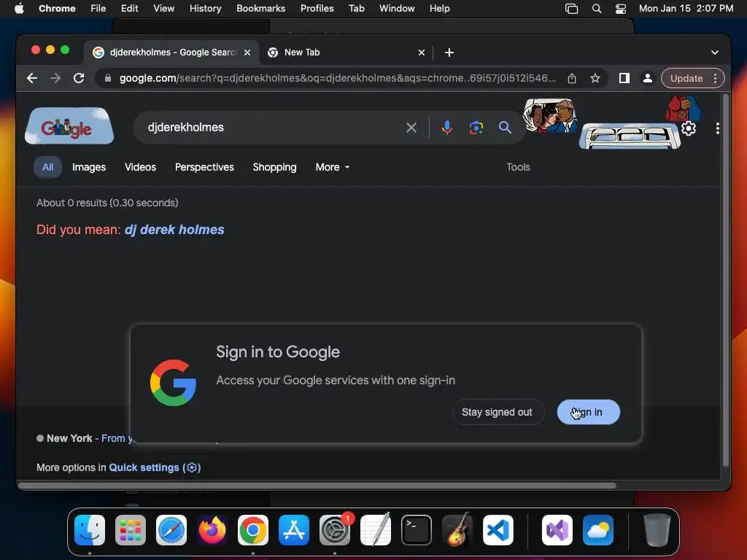
Task: Go back using the browser back arrow
Action: (x=32, y=78)
